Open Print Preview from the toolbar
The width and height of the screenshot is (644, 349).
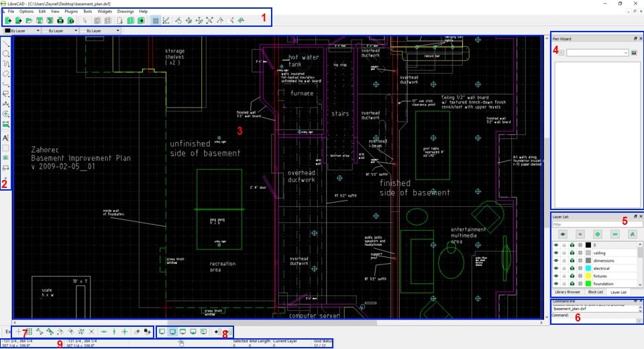[x=70, y=20]
